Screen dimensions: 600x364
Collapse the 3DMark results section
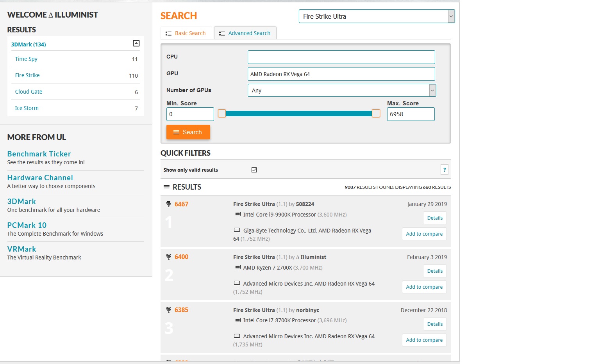point(136,43)
